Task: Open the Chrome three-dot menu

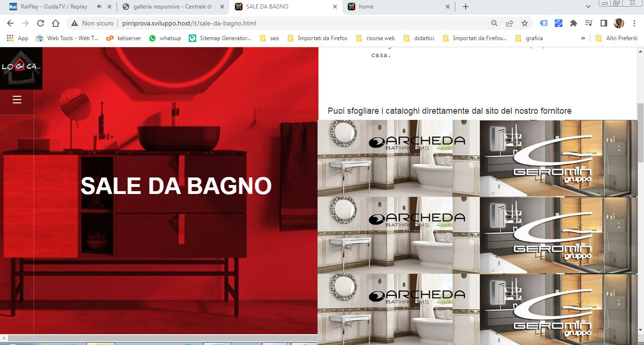Action: pyautogui.click(x=634, y=23)
